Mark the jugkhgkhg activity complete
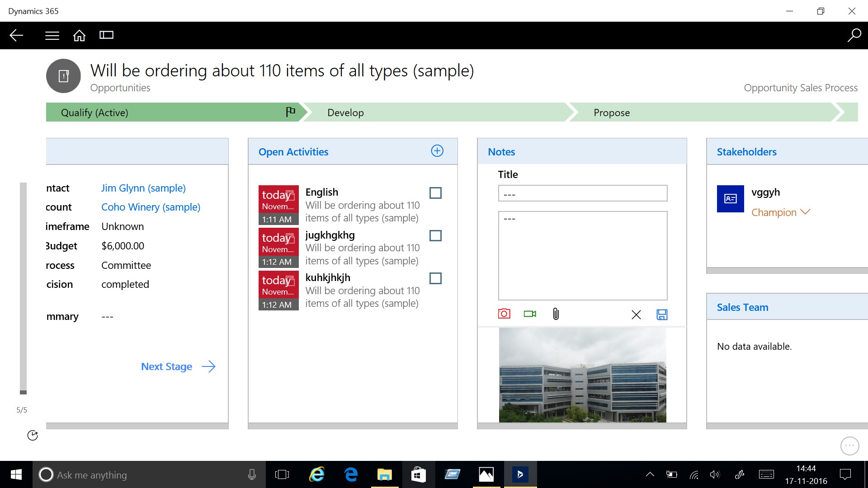 point(435,236)
